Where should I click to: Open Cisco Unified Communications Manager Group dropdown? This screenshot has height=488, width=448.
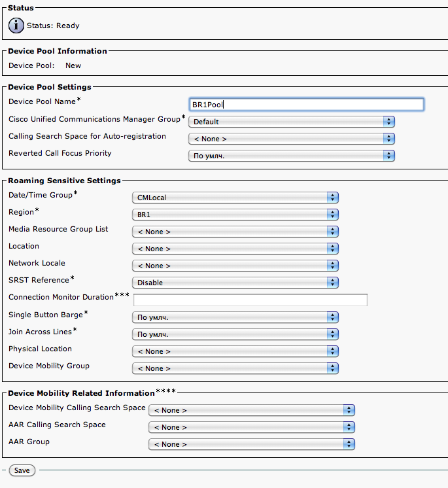click(292, 122)
